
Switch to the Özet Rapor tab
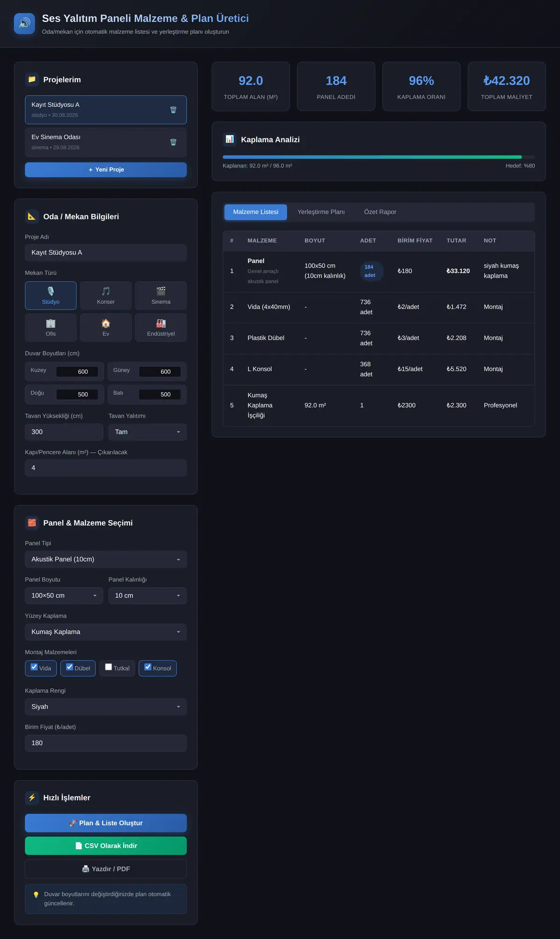[380, 212]
